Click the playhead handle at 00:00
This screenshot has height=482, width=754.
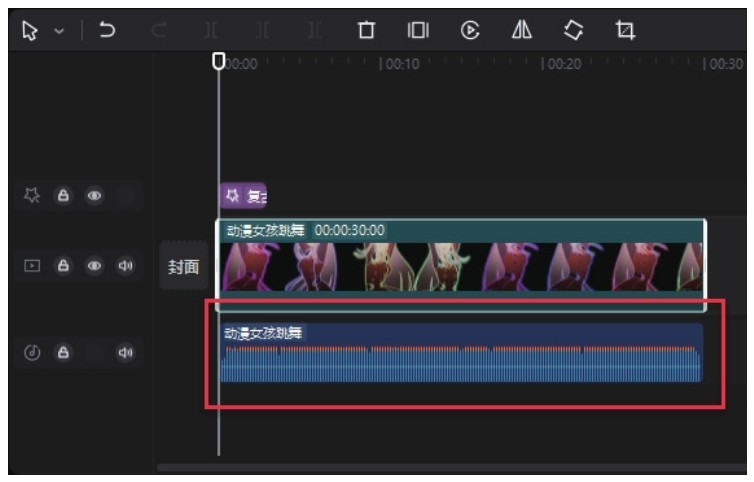click(x=219, y=61)
